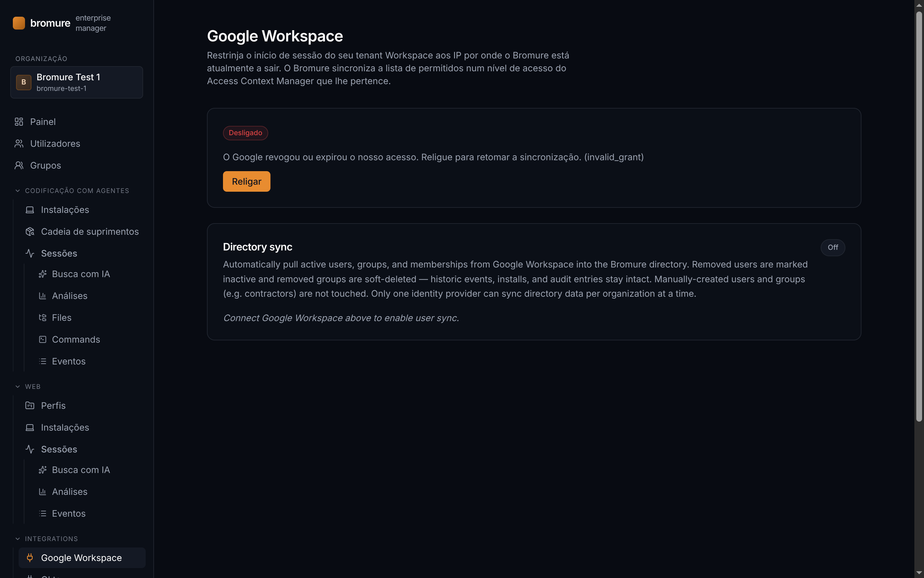Click the laptop icon for agents Instalações
Viewport: 924px width, 578px height.
point(30,209)
